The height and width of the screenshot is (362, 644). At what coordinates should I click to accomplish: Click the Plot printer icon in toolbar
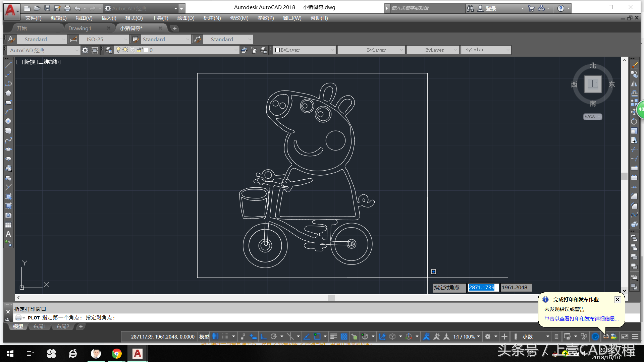coord(67,8)
